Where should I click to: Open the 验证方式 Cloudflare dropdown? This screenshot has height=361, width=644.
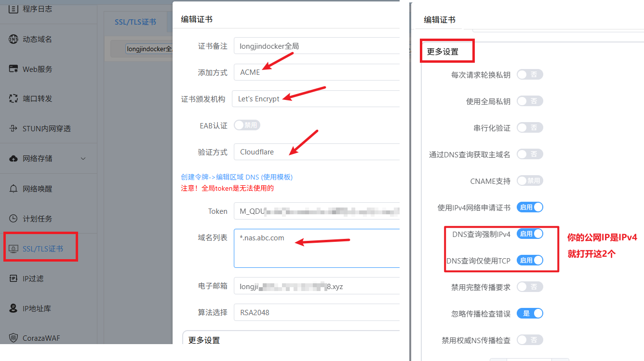317,152
